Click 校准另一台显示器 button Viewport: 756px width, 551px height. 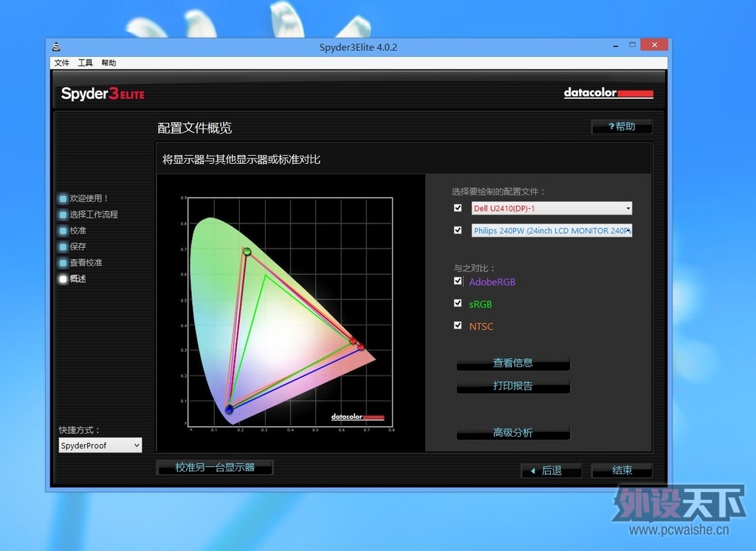coord(215,467)
